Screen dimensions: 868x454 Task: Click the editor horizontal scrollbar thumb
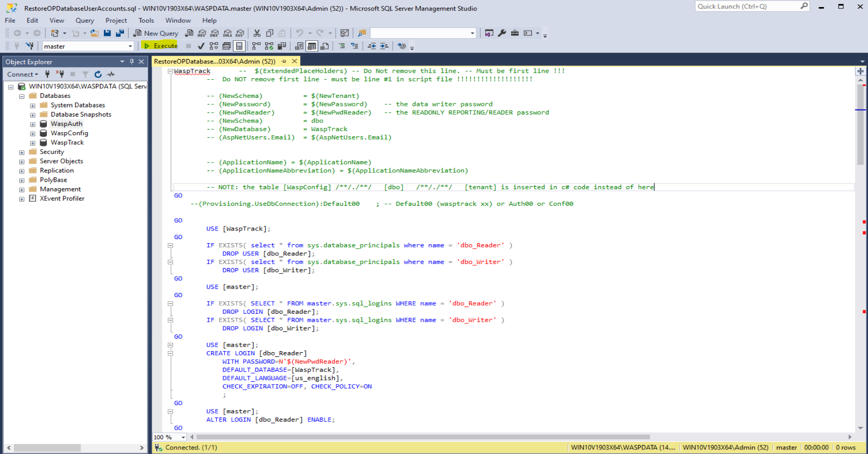pyautogui.click(x=423, y=437)
